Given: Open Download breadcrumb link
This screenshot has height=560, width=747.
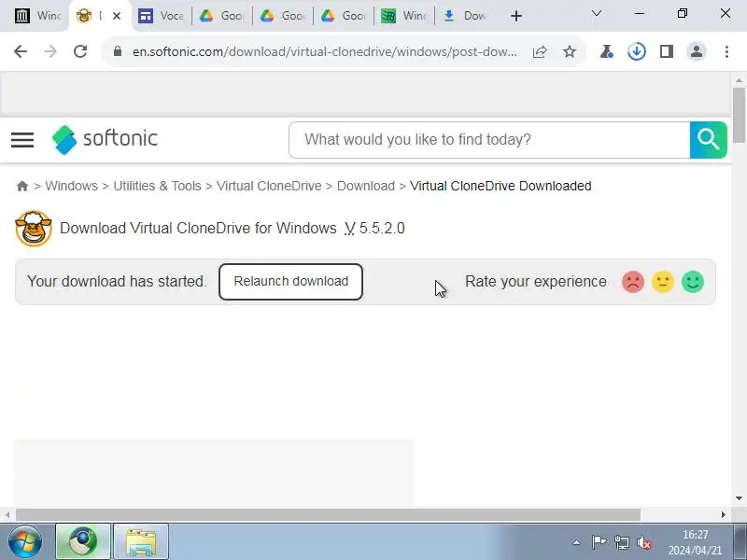Looking at the screenshot, I should pyautogui.click(x=366, y=186).
